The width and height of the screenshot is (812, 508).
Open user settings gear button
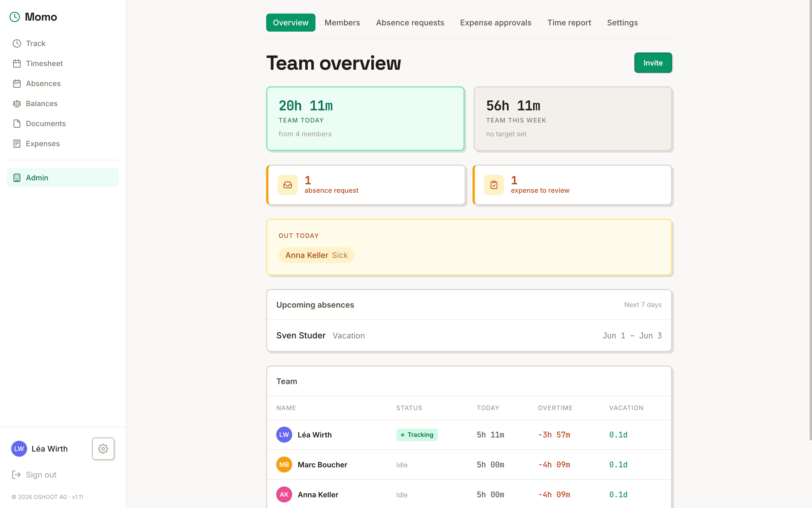coord(103,448)
